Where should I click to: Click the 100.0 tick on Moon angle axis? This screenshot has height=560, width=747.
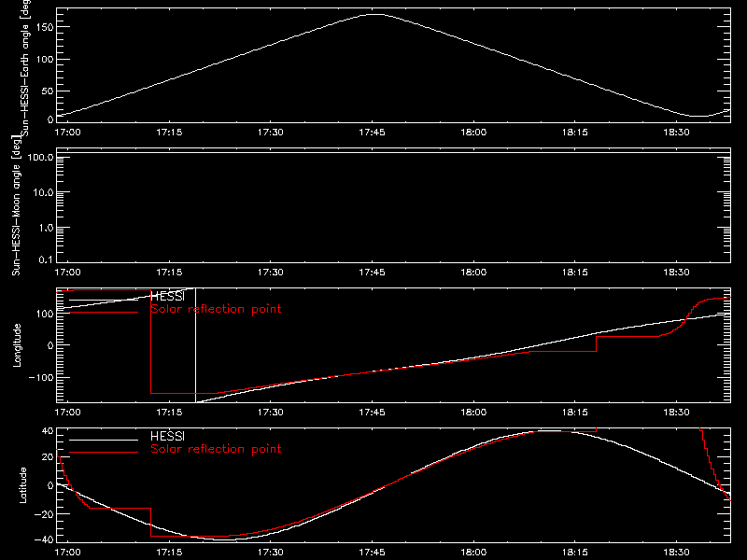[40, 157]
